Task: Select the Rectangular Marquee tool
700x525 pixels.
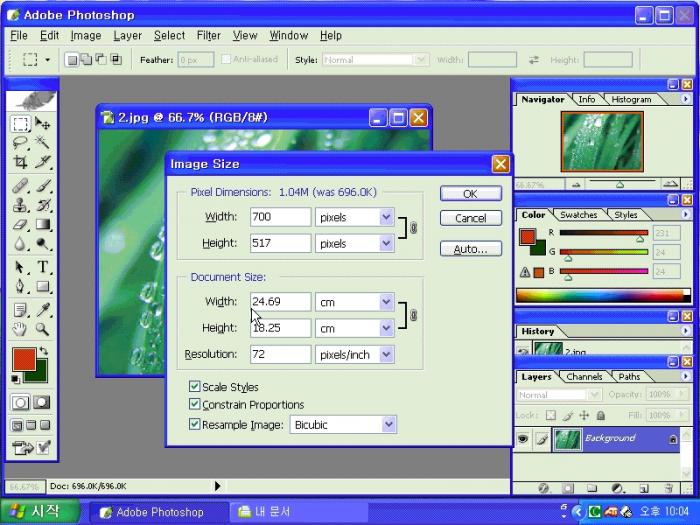Action: (x=20, y=124)
